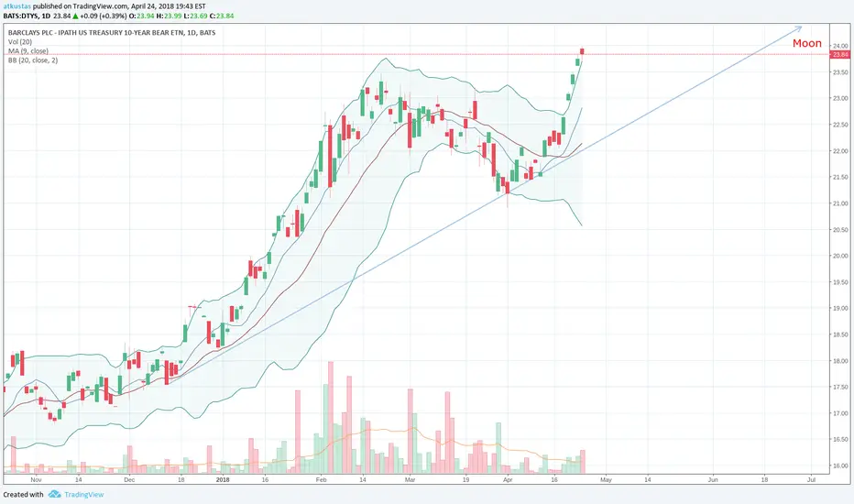854x504 pixels.
Task: Click the Vol (20) indicator label
Action: click(x=20, y=42)
